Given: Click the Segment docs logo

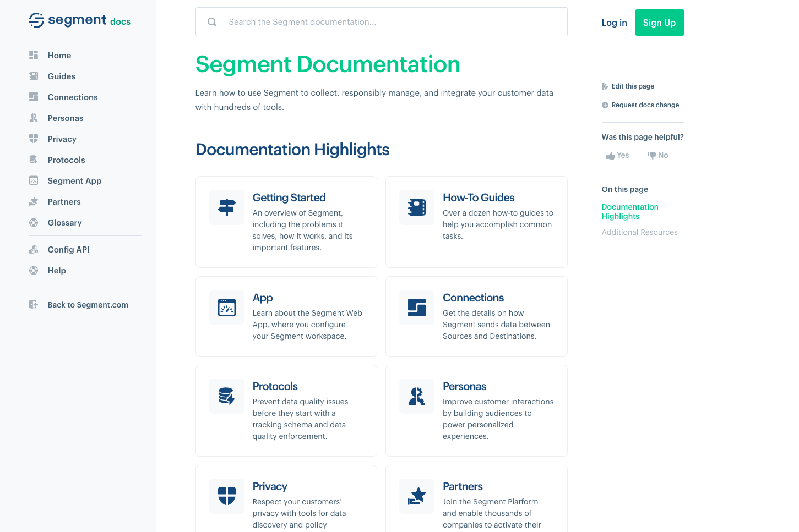Looking at the screenshot, I should pyautogui.click(x=80, y=20).
